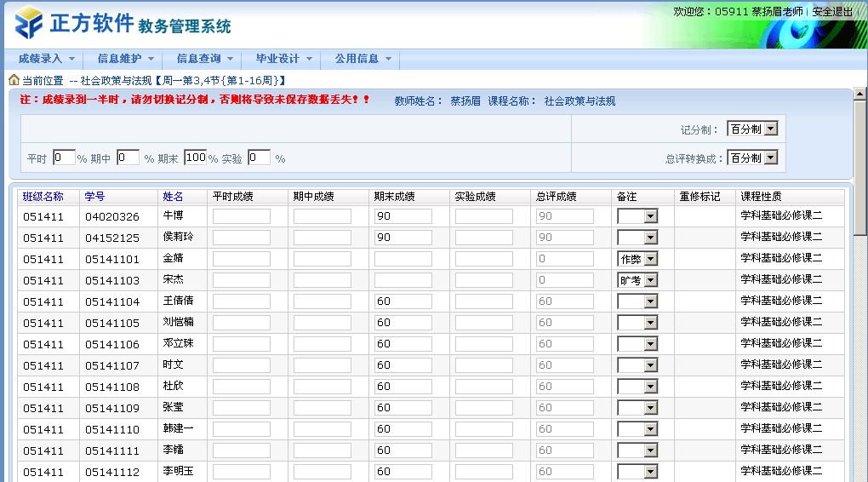This screenshot has width=868, height=482.
Task: Click student number 04020326
Action: 112,216
